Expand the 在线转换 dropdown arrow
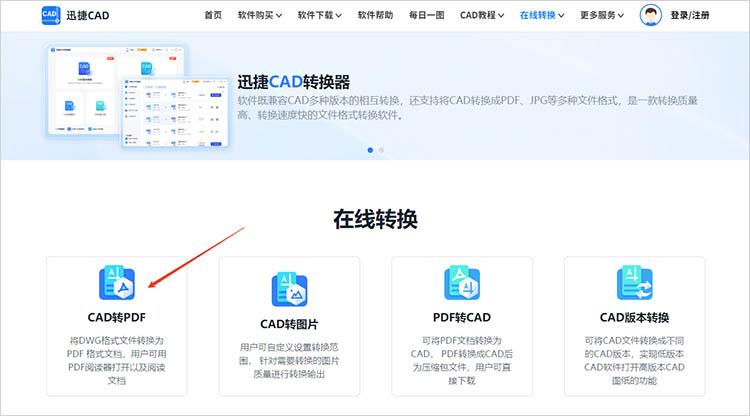Viewport: 750px width, 416px height. coord(561,16)
